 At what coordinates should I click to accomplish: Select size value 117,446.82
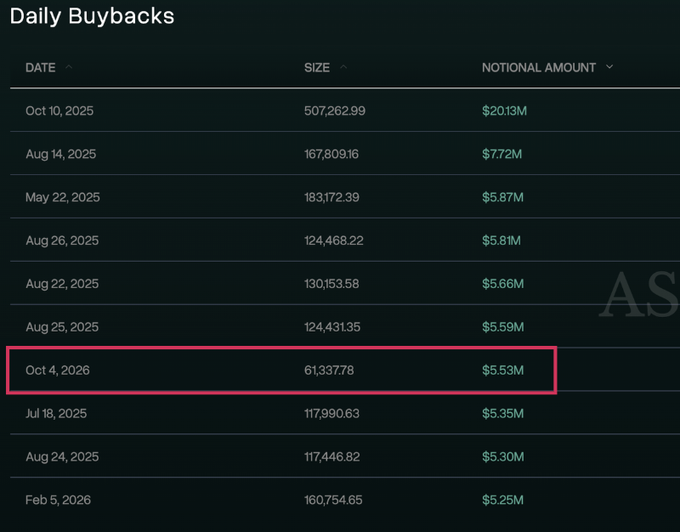click(x=332, y=457)
